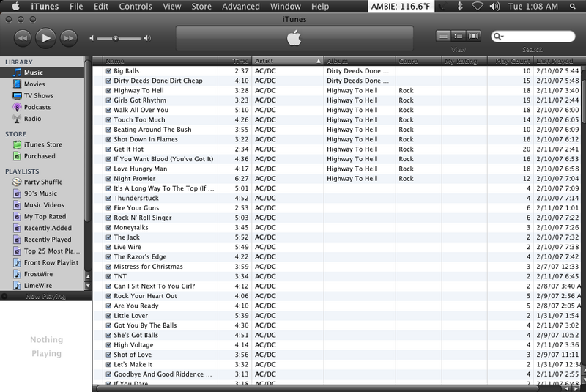
Task: Play the selected track
Action: (45, 38)
